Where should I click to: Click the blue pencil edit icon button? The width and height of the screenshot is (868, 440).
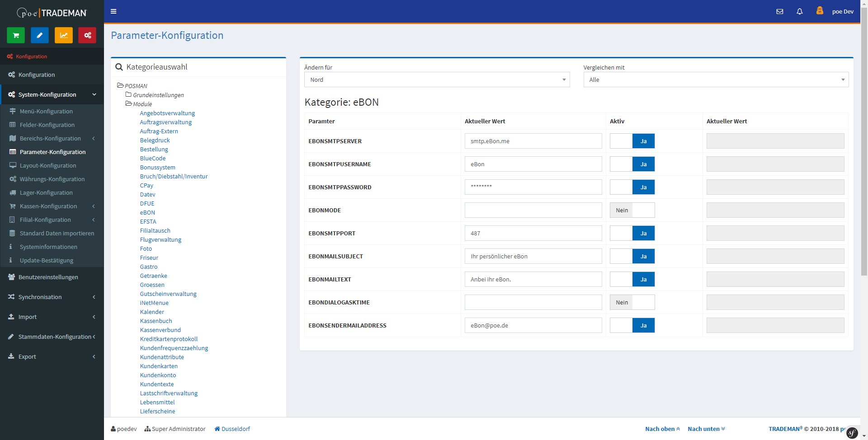pos(40,35)
